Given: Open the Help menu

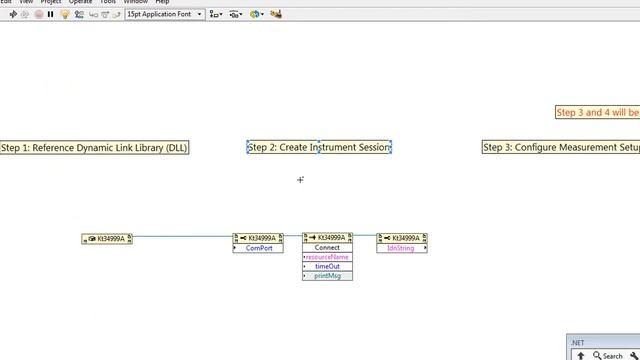Looking at the screenshot, I should point(162,2).
